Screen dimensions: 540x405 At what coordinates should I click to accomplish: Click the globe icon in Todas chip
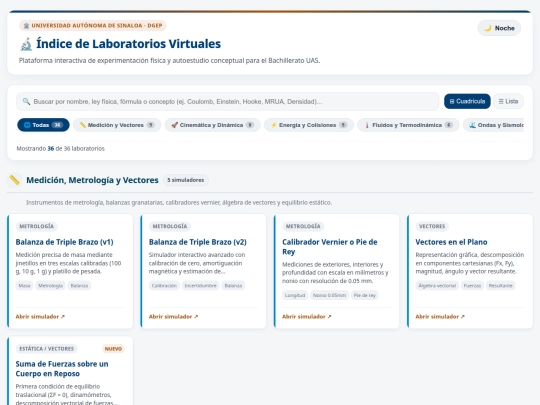[27, 125]
